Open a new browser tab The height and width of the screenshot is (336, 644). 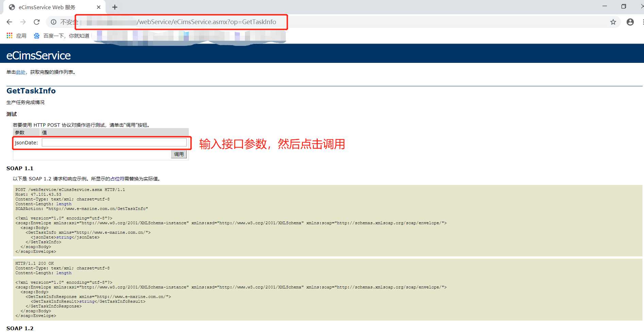pyautogui.click(x=115, y=7)
